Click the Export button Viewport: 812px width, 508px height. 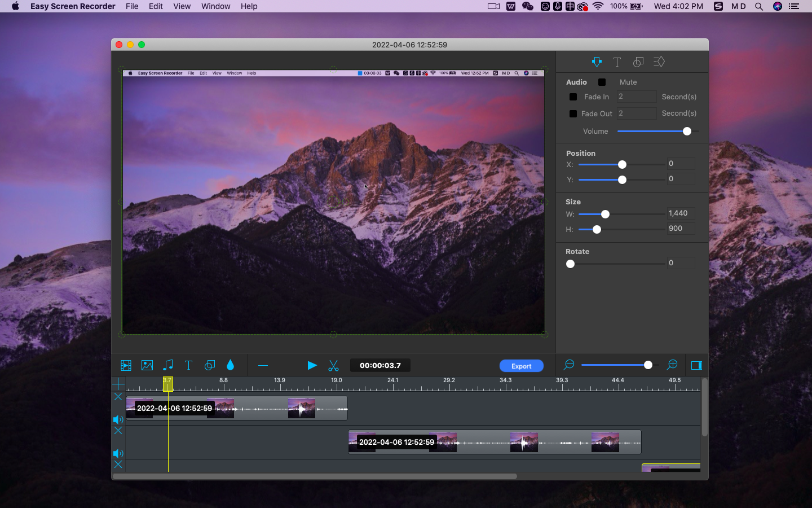[521, 366]
